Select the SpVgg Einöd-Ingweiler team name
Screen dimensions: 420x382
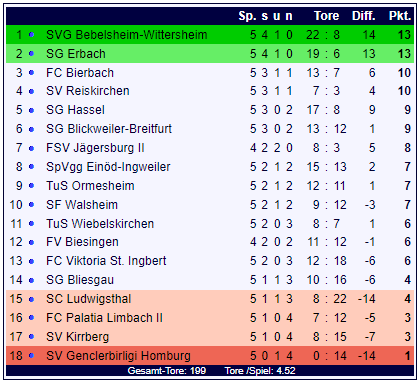[x=108, y=167]
